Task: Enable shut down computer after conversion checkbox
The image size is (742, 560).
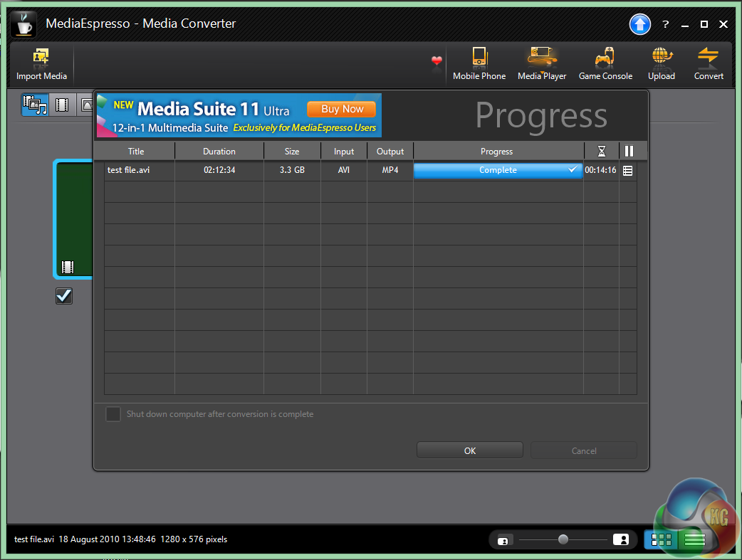Action: tap(113, 414)
